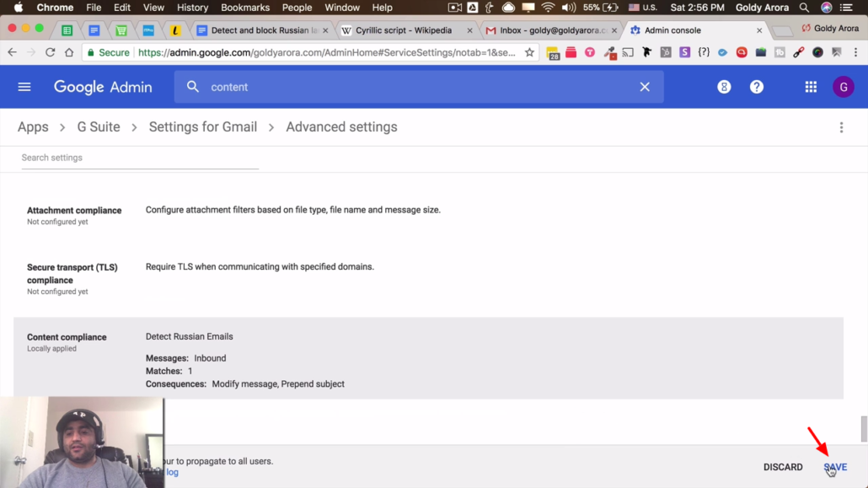The height and width of the screenshot is (488, 868).
Task: Bookmark this page with the star icon
Action: (x=530, y=52)
